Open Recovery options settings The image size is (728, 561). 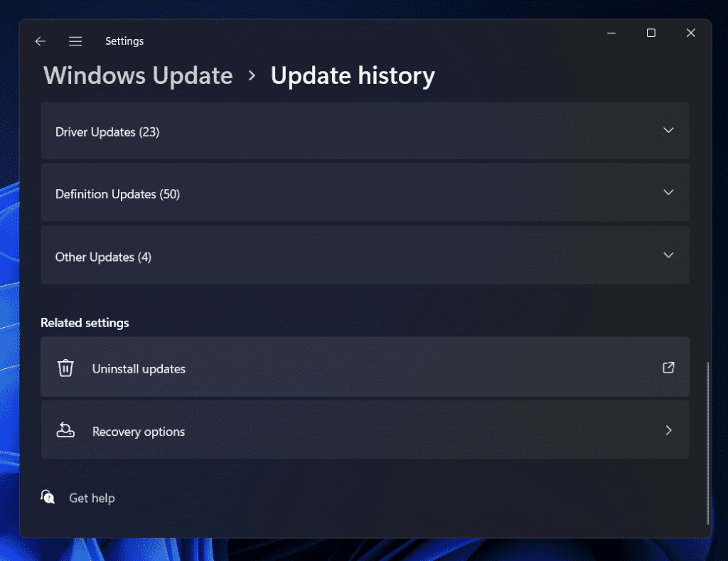coord(139,430)
